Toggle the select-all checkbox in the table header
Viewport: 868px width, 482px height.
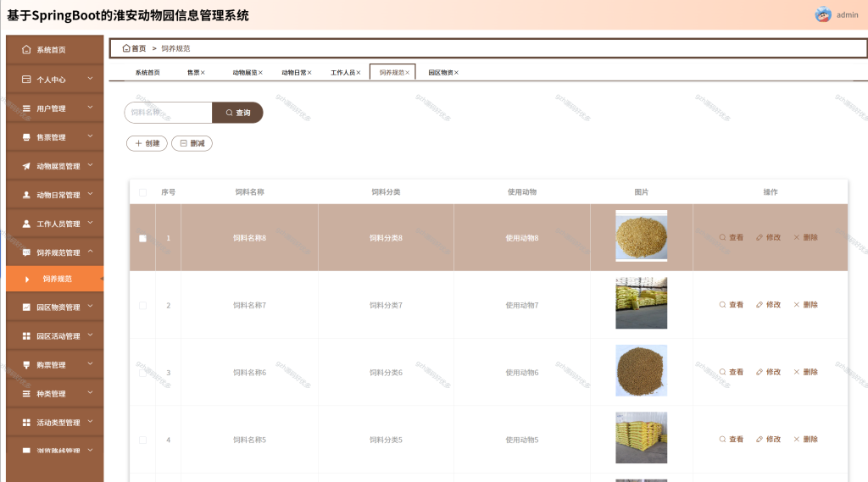click(142, 192)
